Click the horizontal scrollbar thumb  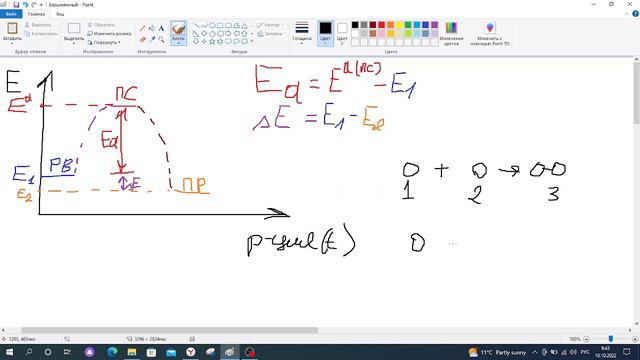pyautogui.click(x=169, y=330)
